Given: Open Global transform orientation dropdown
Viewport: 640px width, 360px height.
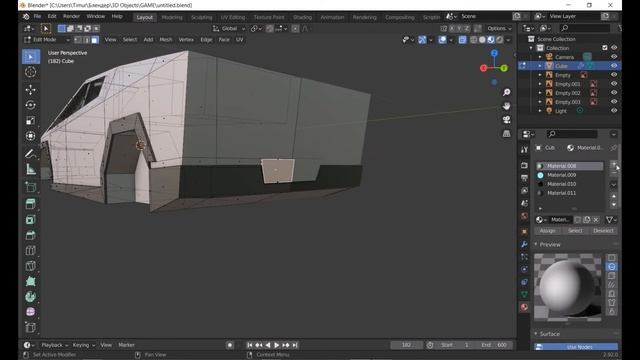Looking at the screenshot, I should 229,29.
